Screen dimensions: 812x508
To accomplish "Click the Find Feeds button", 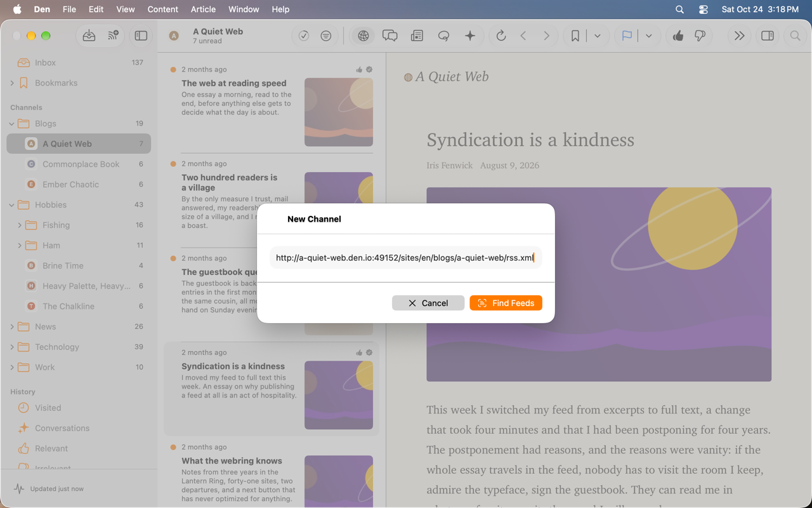I will (506, 303).
